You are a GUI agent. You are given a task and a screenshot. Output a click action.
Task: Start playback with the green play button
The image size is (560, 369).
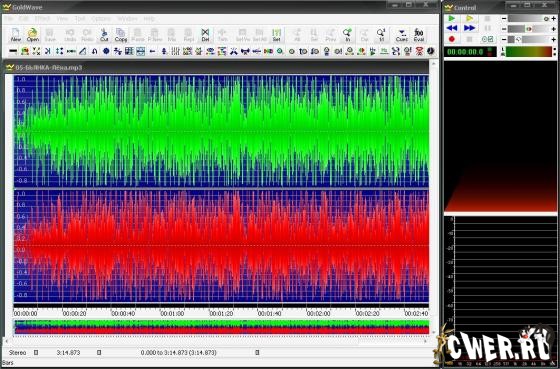click(452, 18)
